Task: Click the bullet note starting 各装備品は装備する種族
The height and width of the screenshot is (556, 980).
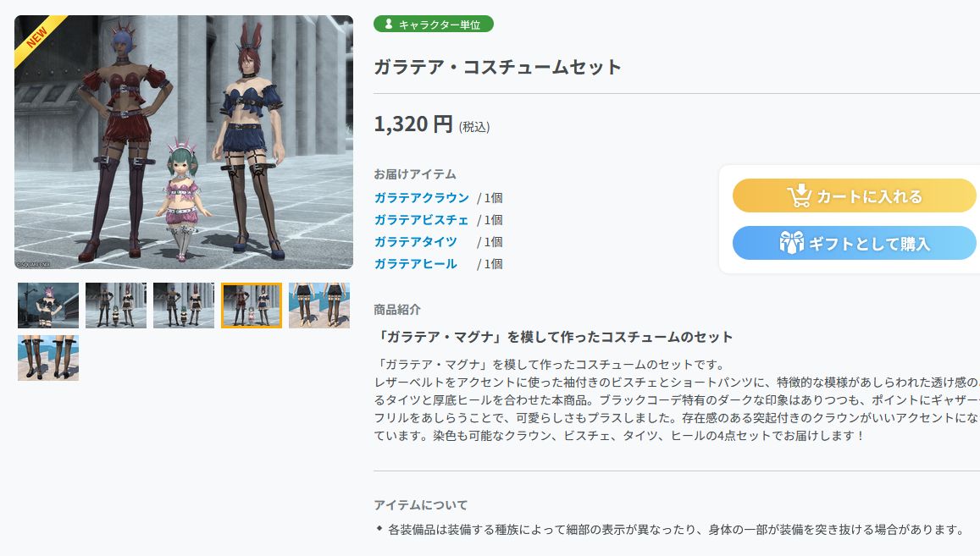Action: tap(676, 530)
